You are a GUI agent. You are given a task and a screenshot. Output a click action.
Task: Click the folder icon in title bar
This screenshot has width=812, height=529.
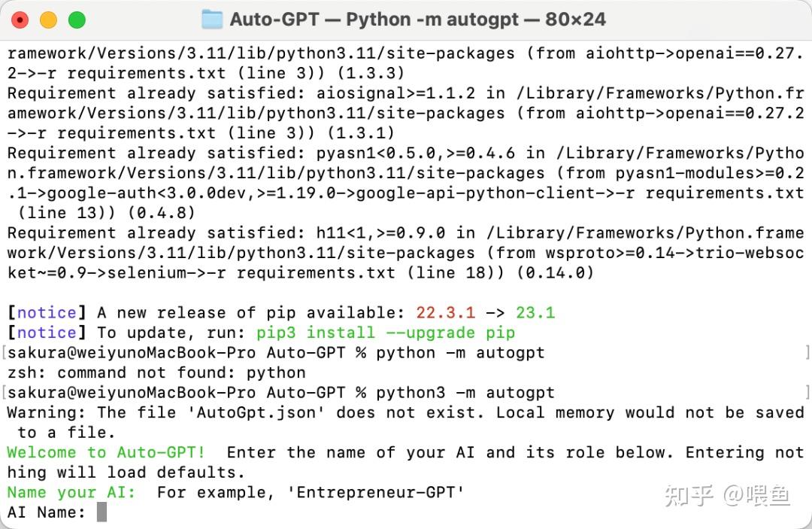[x=212, y=20]
